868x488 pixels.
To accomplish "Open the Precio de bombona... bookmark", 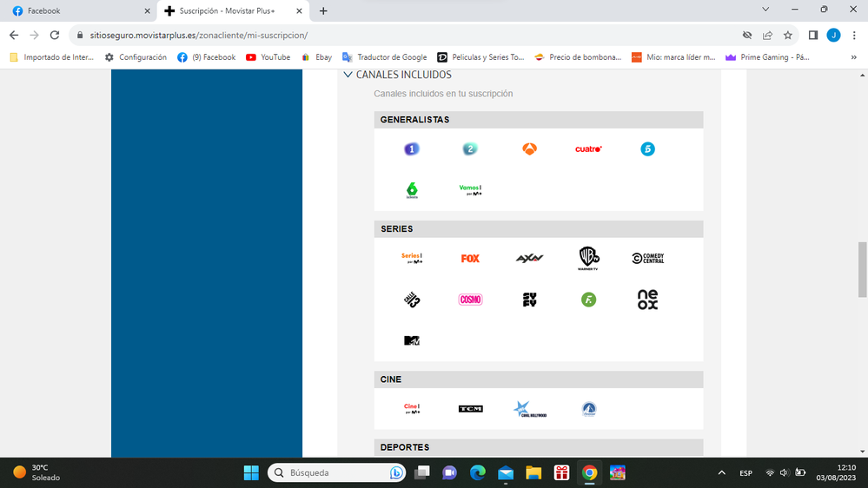I will (x=578, y=57).
